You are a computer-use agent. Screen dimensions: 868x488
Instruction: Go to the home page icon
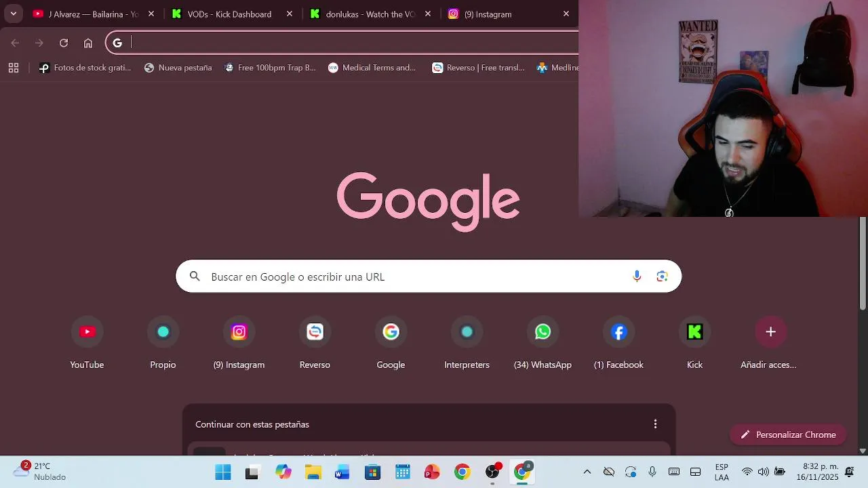coord(88,43)
